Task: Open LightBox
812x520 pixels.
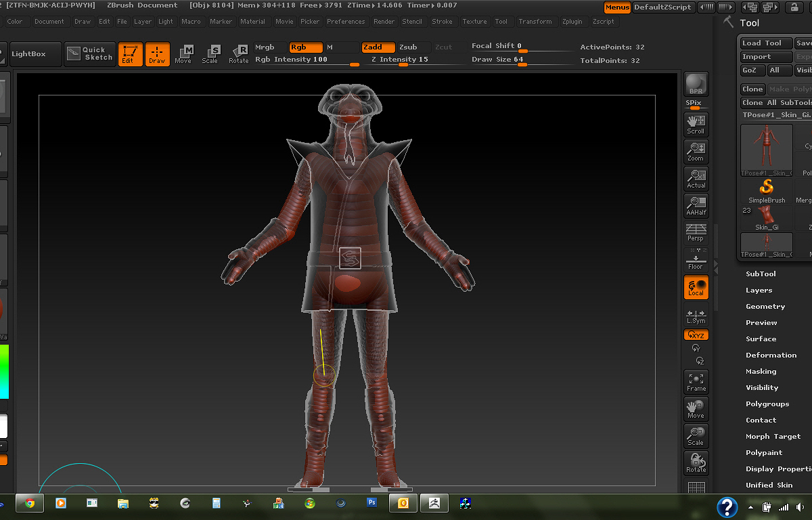Action: [35, 54]
